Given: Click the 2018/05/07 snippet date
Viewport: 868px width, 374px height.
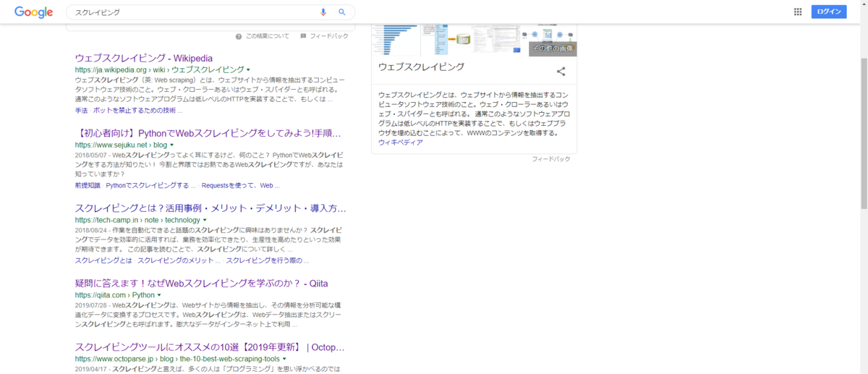Looking at the screenshot, I should (91, 156).
